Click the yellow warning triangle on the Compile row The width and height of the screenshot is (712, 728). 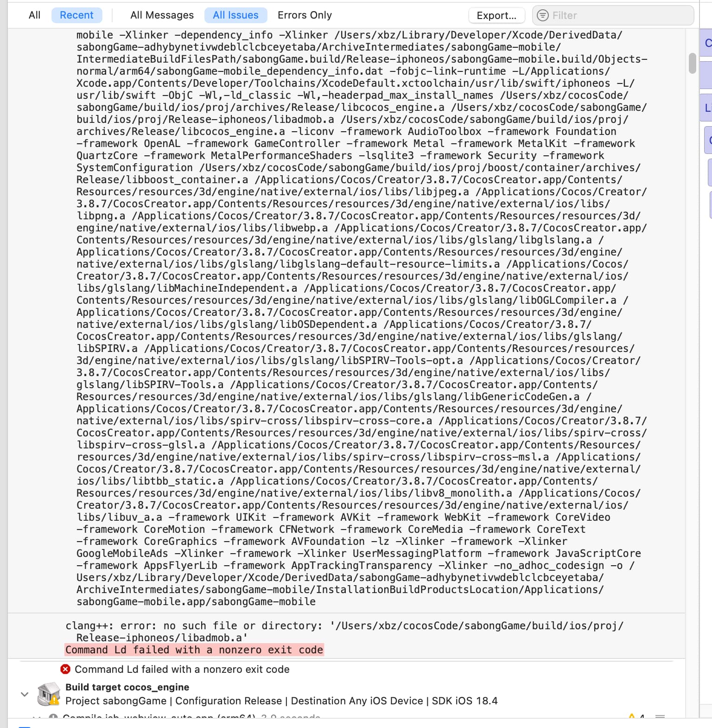(x=631, y=717)
